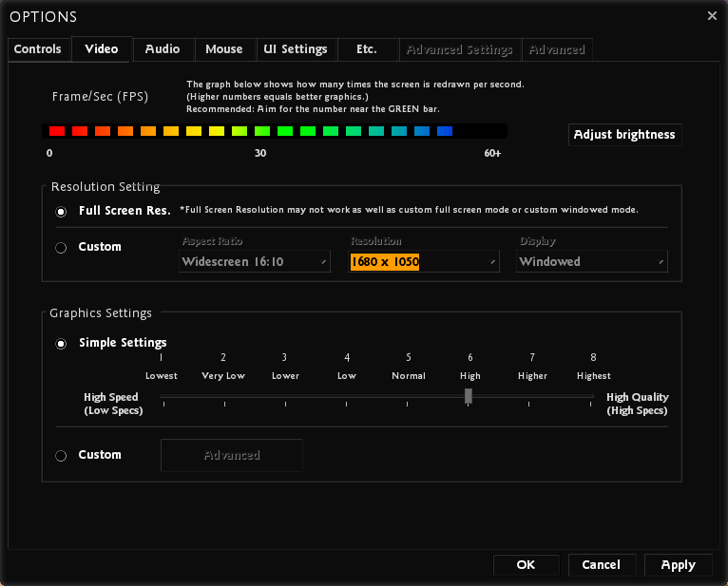Click slider tick under 2 Very Low
This screenshot has width=728, height=586.
click(x=224, y=404)
